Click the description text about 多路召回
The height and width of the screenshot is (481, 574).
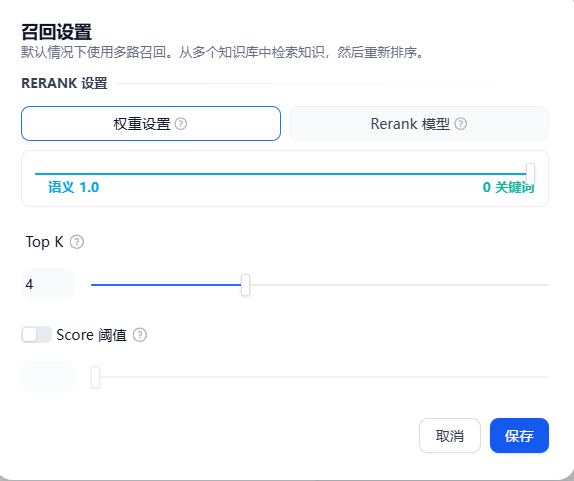click(x=222, y=52)
